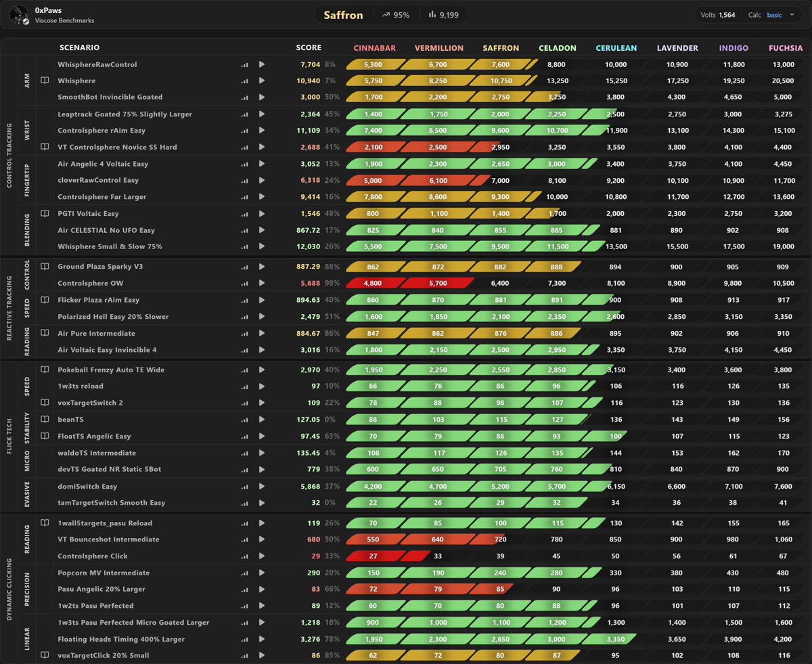Open book icon for PGTI Voltaic Easy
This screenshot has height=664, width=812.
[45, 213]
